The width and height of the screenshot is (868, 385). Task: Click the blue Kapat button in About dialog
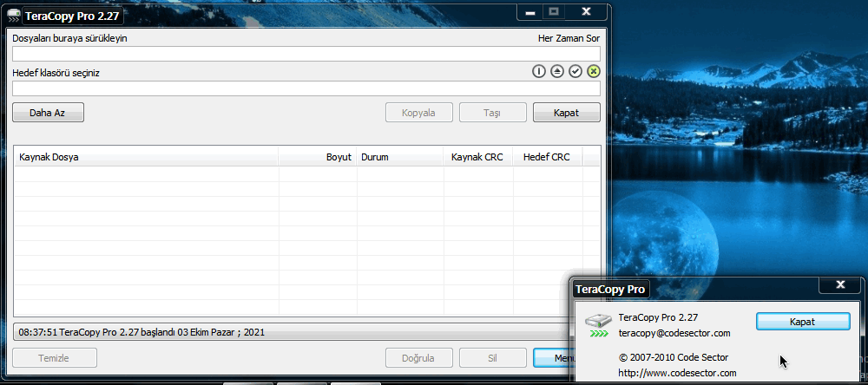click(x=803, y=322)
